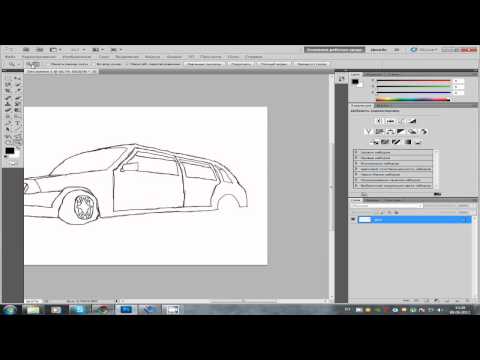Click the Actual Pixels button

204,64
